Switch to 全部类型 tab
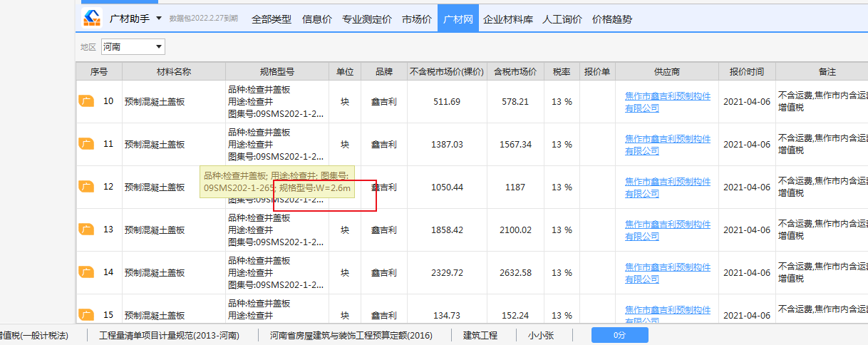This screenshot has height=345, width=868. pos(272,19)
